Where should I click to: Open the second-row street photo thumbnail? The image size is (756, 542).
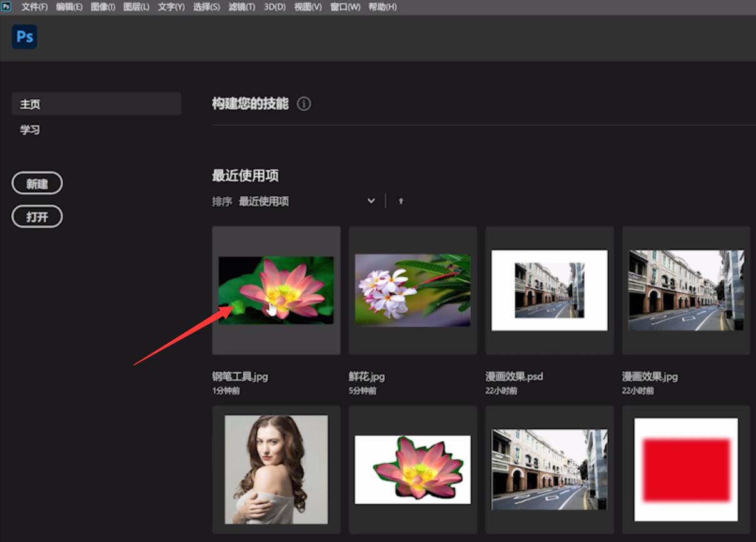tap(550, 469)
